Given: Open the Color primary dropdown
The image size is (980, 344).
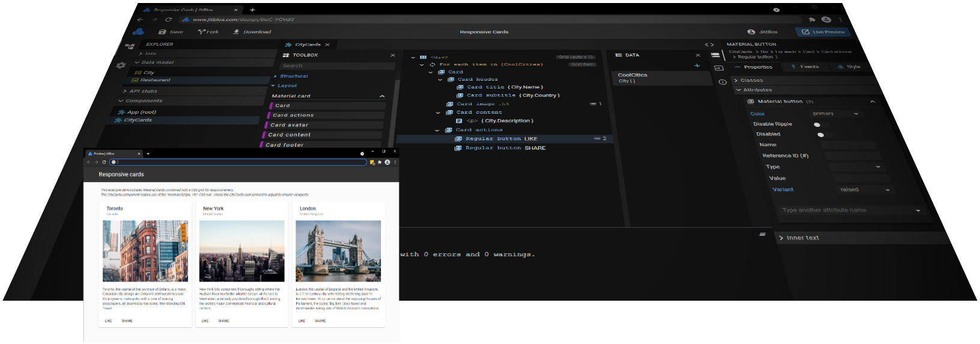Looking at the screenshot, I should click(x=835, y=114).
